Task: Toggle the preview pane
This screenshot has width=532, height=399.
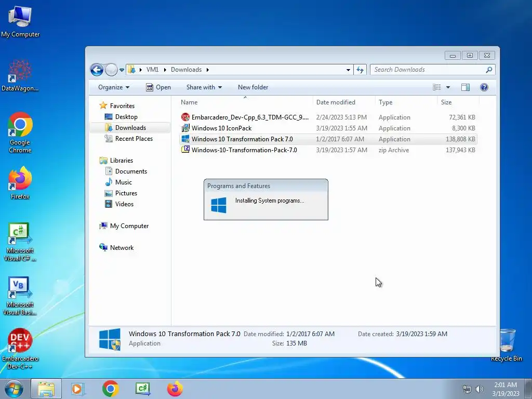Action: [465, 87]
